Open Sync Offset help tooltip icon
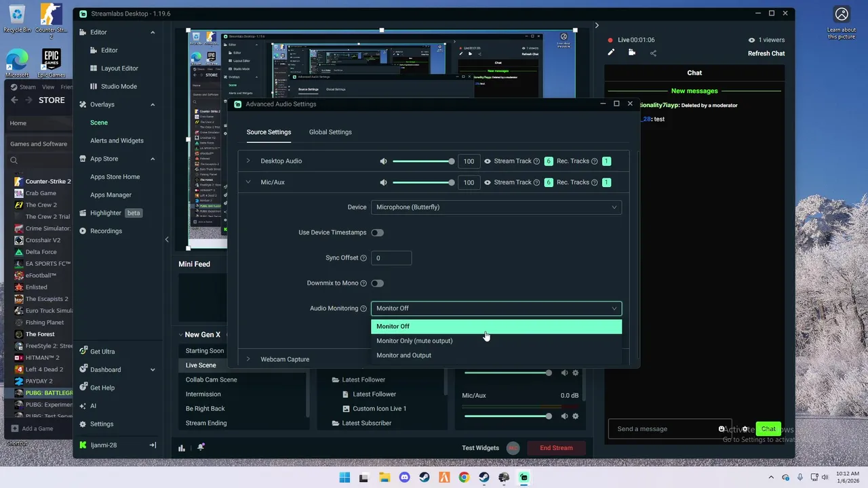This screenshot has height=488, width=868. point(363,258)
